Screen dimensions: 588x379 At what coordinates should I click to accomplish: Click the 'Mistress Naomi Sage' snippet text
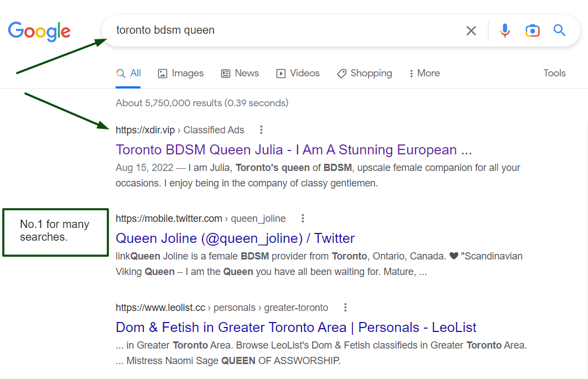(x=173, y=361)
